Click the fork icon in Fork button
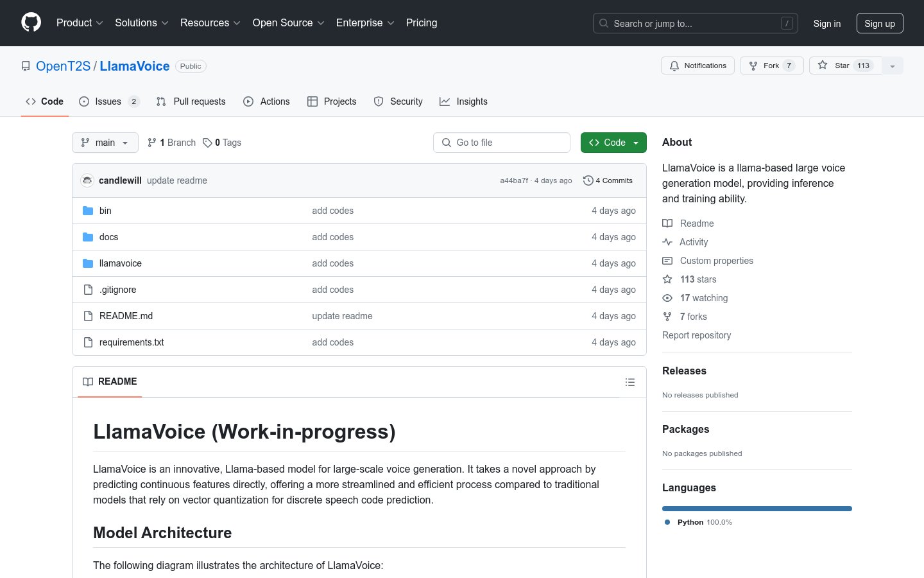This screenshot has height=578, width=924. pos(753,66)
